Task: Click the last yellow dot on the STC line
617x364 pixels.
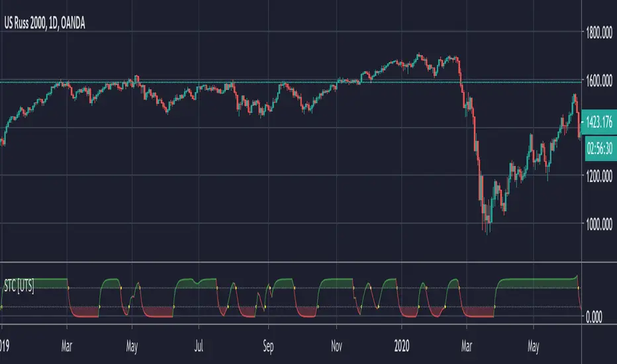Action: pyautogui.click(x=578, y=288)
